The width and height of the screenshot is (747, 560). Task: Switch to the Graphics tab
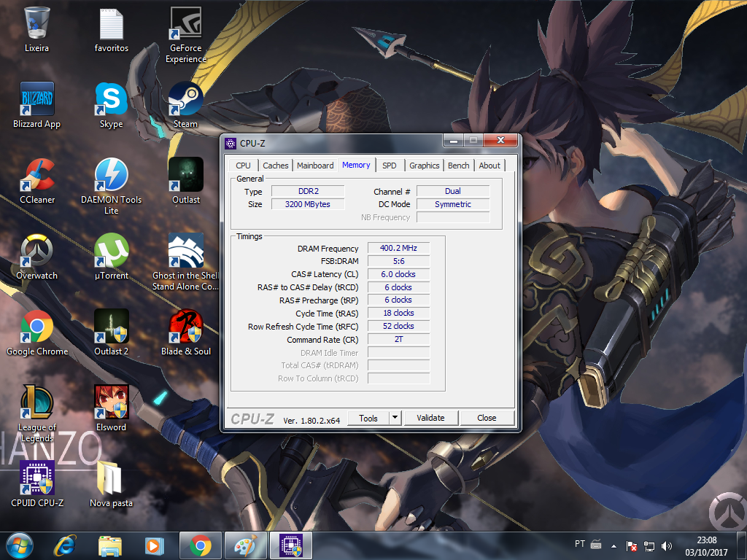coord(424,166)
